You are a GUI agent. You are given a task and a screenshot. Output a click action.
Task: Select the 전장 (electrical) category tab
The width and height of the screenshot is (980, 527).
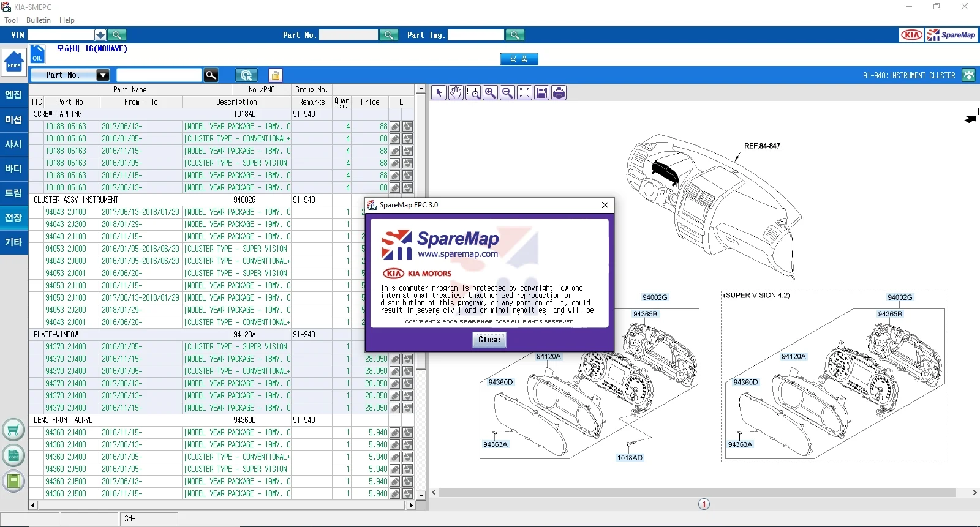pos(13,217)
